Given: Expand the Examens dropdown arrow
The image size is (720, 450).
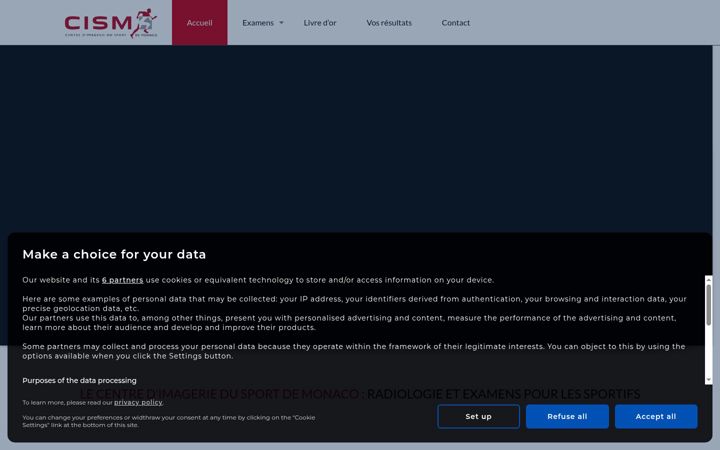Looking at the screenshot, I should click(281, 22).
